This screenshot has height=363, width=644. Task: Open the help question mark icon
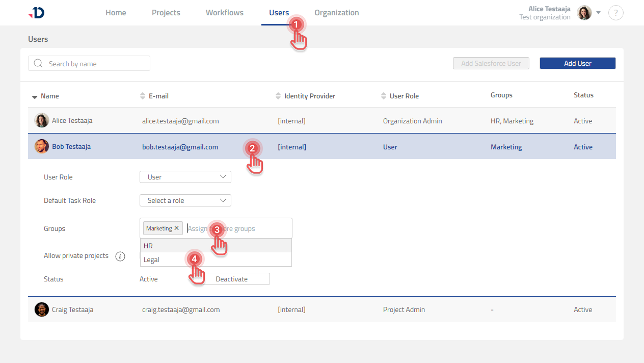(x=615, y=13)
